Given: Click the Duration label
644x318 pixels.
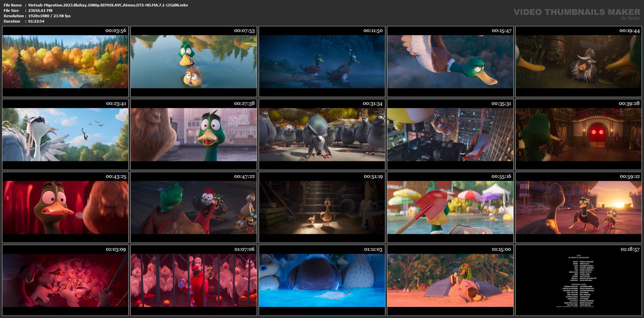Looking at the screenshot, I should coord(12,21).
